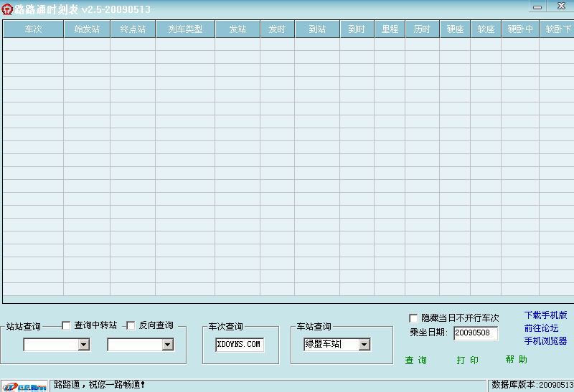Image resolution: width=574 pixels, height=392 pixels.
Task: Minimize the window using the title bar button
Action: pyautogui.click(x=537, y=6)
